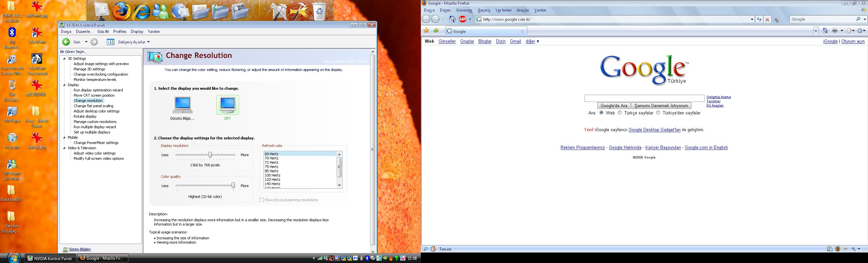868x263 pixels.
Task: Switch to the Google tab in Firefox
Action: point(486,31)
